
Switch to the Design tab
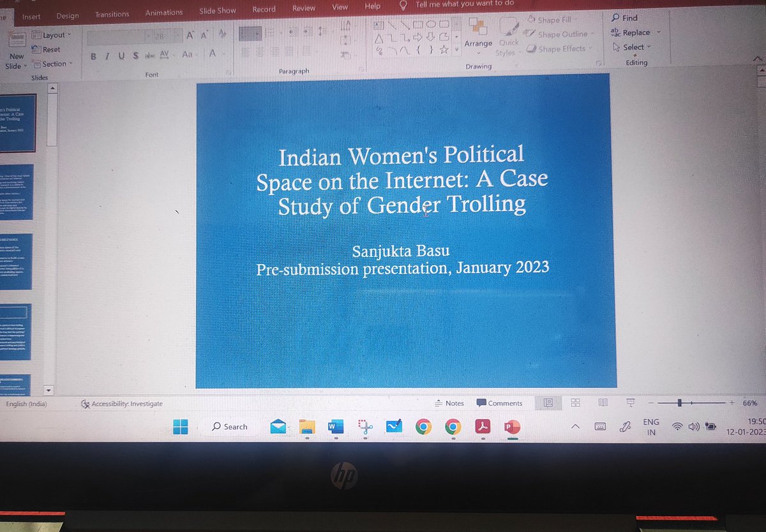coord(68,16)
